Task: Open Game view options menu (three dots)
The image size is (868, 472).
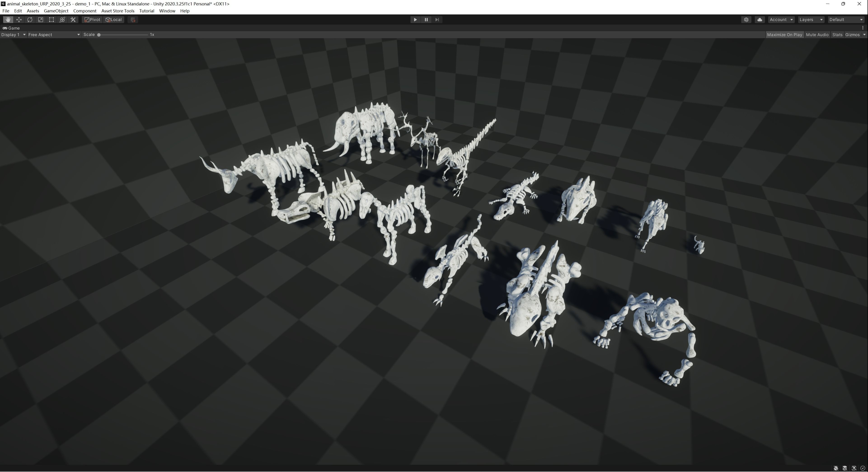Action: [x=863, y=28]
